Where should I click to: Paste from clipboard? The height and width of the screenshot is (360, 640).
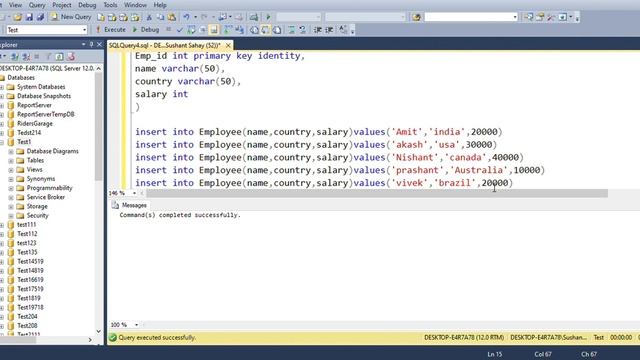pos(172,17)
